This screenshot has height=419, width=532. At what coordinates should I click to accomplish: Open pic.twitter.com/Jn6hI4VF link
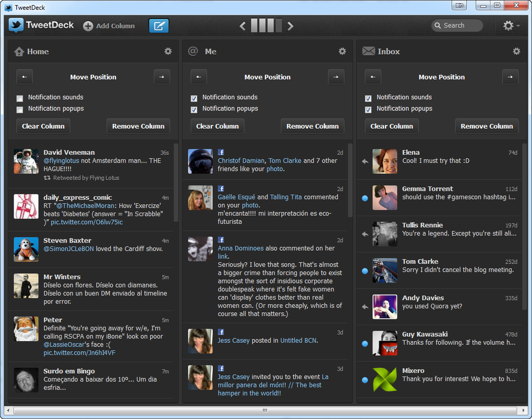(x=79, y=353)
